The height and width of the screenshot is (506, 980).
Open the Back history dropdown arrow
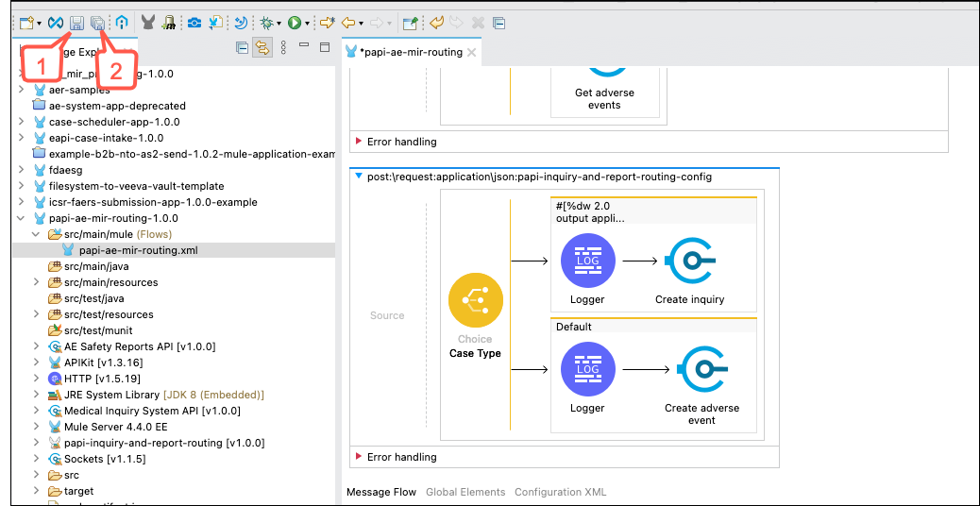[x=362, y=24]
